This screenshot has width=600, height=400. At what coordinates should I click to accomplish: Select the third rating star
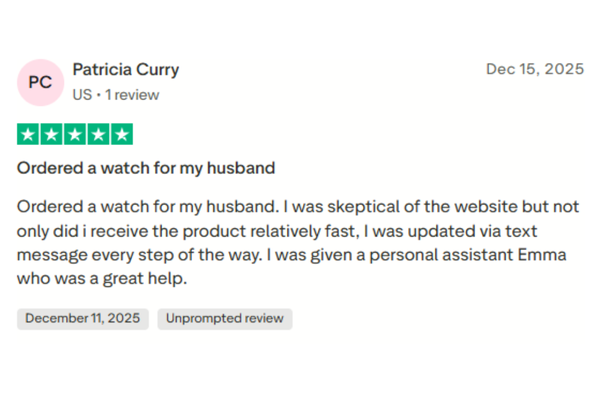click(75, 134)
